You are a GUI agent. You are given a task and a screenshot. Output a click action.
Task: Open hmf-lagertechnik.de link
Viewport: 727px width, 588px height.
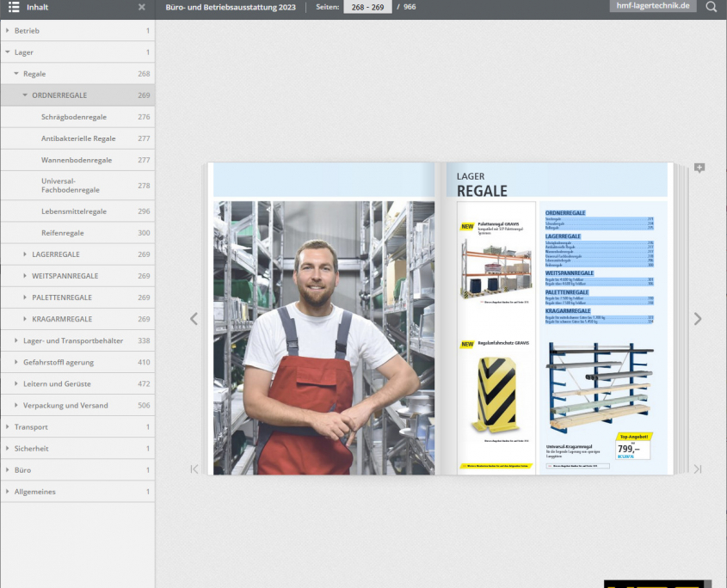653,6
